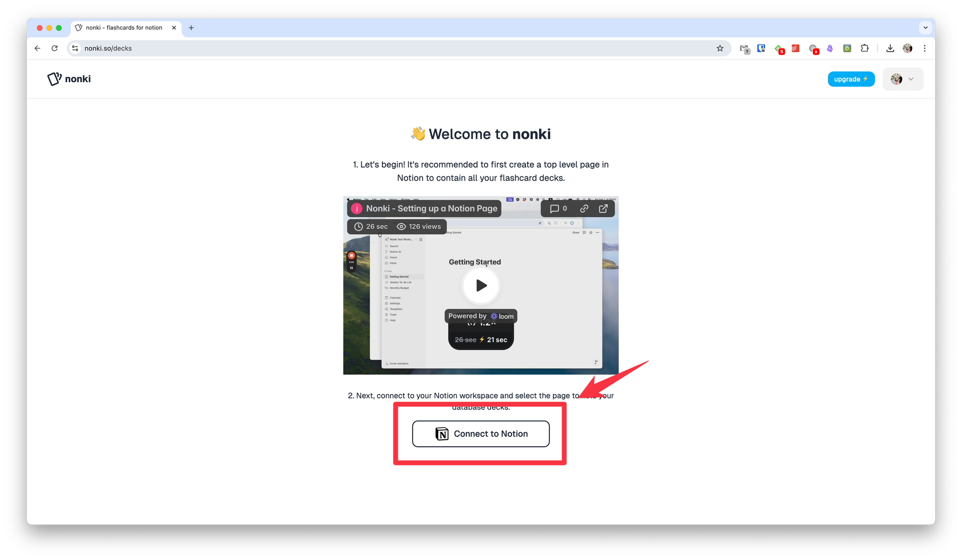Open the Chrome profile avatar in toolbar
Viewport: 962px width, 560px height.
click(x=907, y=48)
